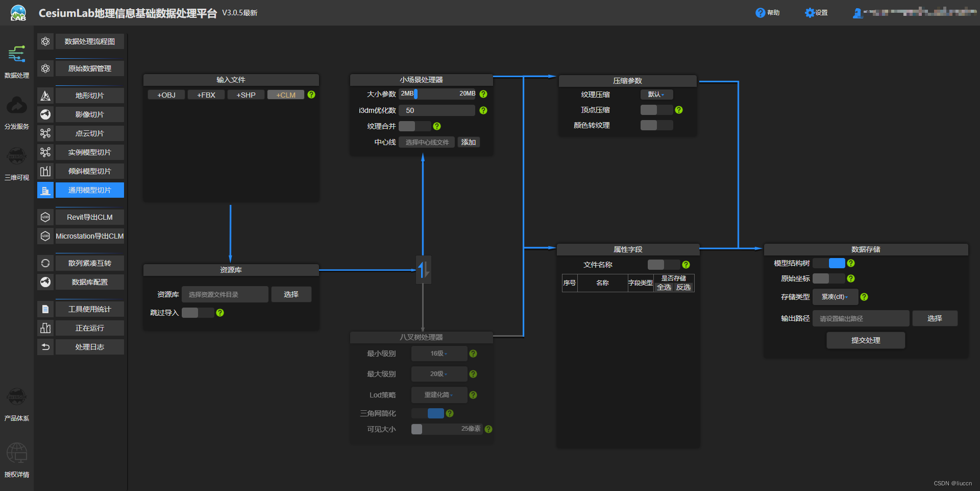Click the building icon beside 倾斜模型切片
This screenshot has height=491, width=980.
pyautogui.click(x=45, y=171)
